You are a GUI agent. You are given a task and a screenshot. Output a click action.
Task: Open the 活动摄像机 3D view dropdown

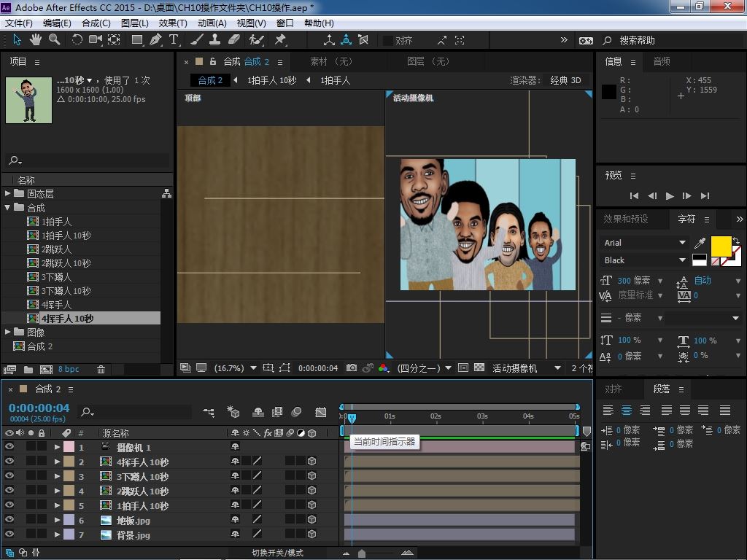[x=527, y=368]
